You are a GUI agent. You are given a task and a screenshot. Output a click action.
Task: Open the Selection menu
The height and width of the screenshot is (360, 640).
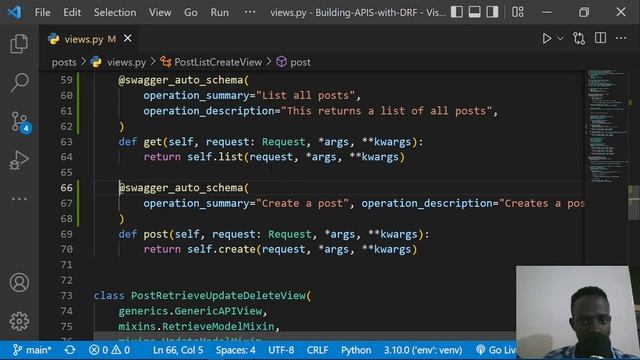pos(115,13)
